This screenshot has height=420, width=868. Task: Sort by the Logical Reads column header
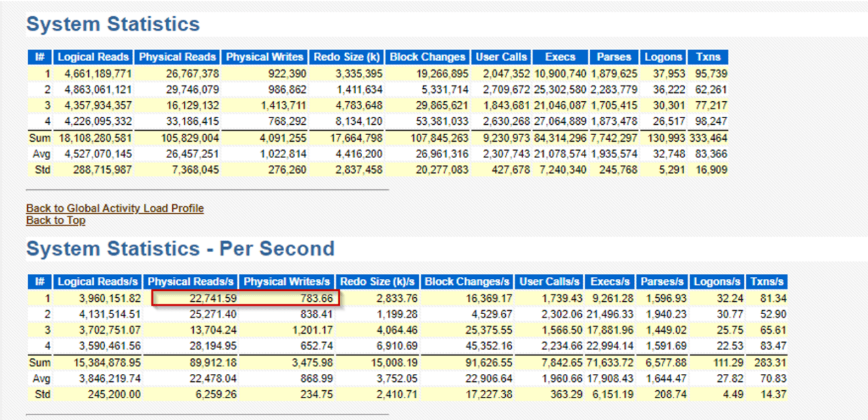point(92,57)
